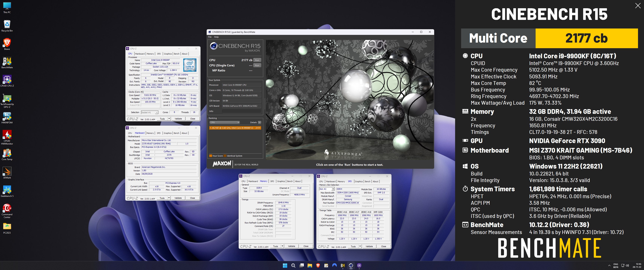Click Close in the CPU-Z motherboard window

tap(192, 198)
